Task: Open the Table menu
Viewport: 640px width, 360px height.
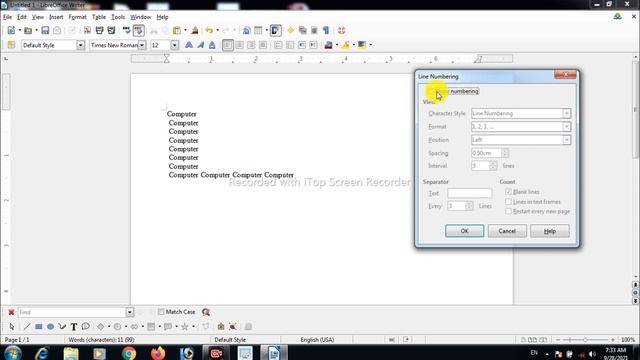Action: click(x=99, y=17)
